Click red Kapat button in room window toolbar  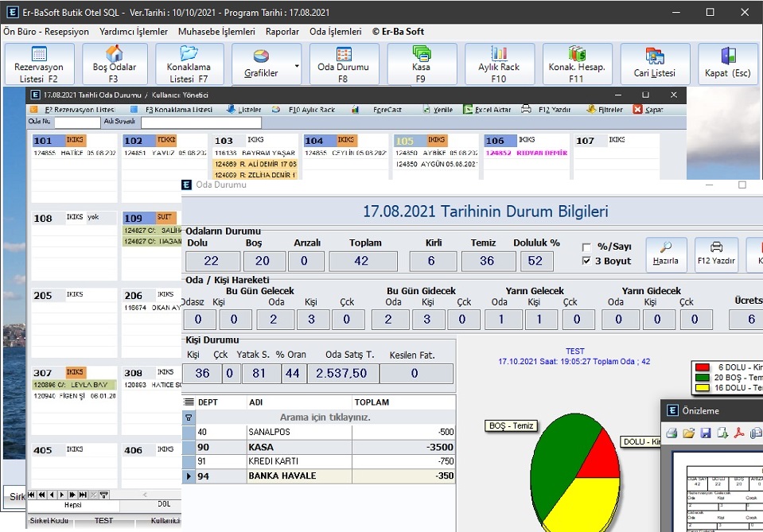pyautogui.click(x=648, y=110)
